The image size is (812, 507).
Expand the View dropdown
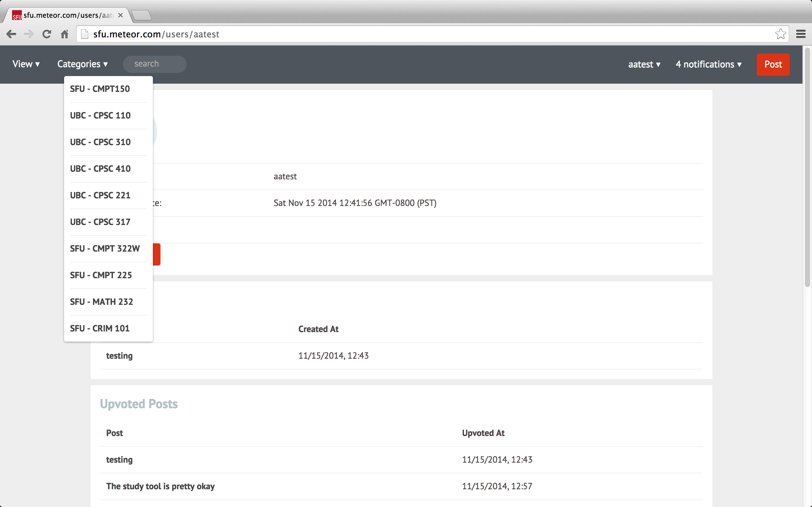[26, 64]
